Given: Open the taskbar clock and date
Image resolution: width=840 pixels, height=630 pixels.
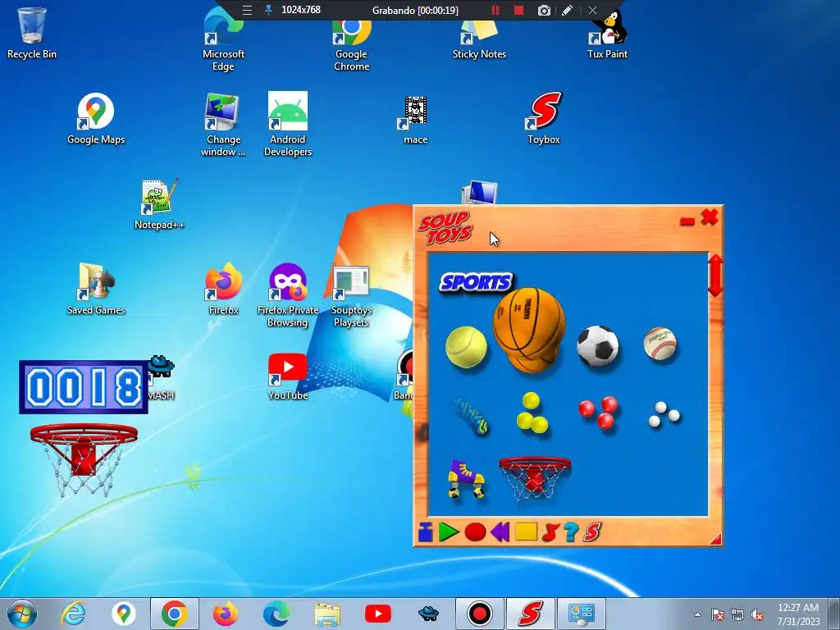Looking at the screenshot, I should click(798, 614).
